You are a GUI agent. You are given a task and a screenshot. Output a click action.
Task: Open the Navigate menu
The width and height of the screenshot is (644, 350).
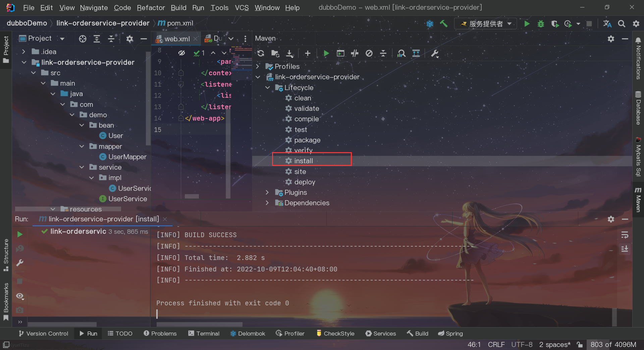(x=94, y=7)
